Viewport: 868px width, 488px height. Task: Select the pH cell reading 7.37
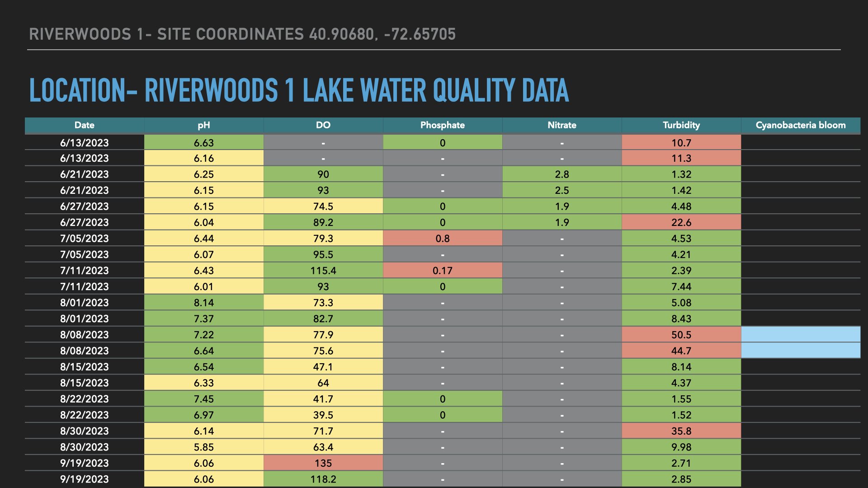point(204,319)
